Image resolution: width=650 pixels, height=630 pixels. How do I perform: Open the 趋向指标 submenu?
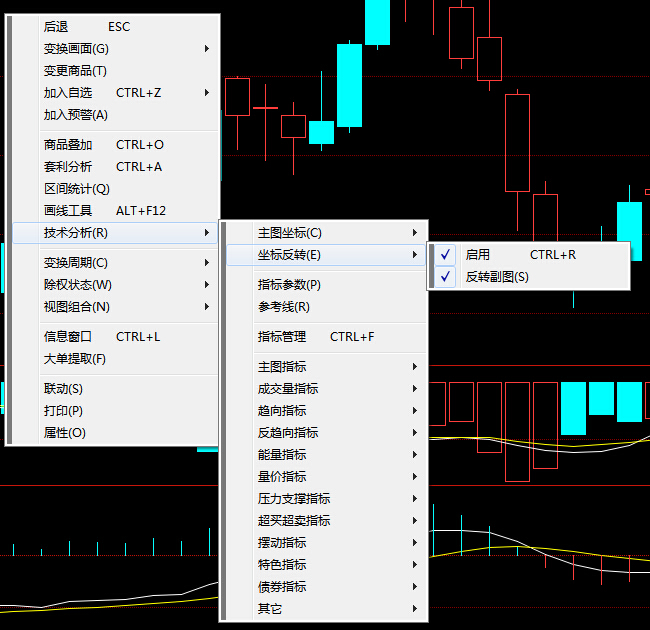click(x=282, y=411)
